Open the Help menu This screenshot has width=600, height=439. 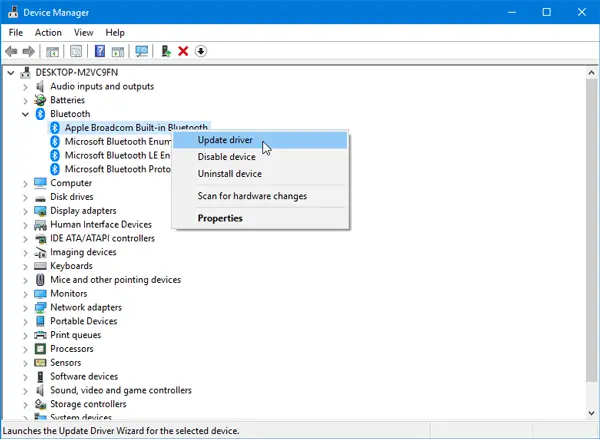(x=115, y=33)
